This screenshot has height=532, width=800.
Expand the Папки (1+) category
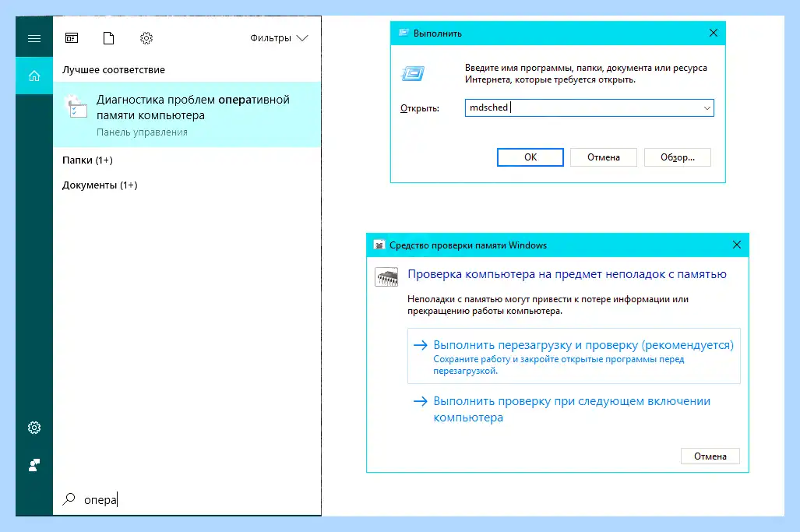pyautogui.click(x=87, y=160)
